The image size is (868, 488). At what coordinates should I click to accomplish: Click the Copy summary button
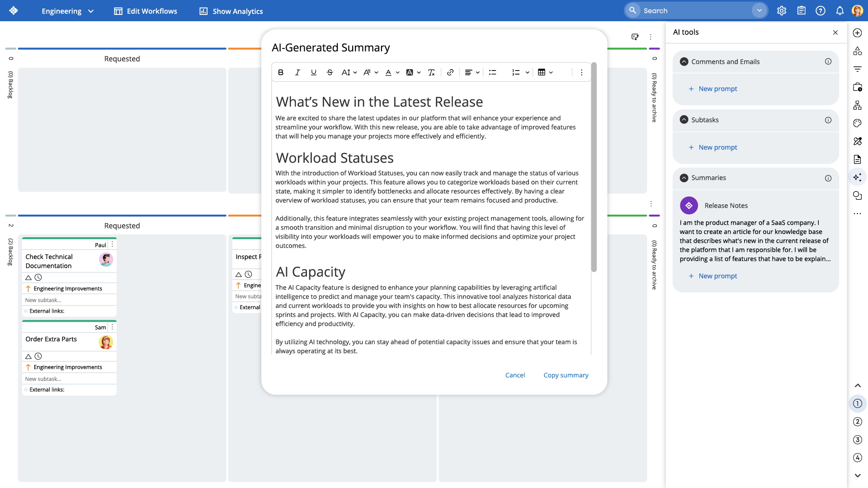click(x=566, y=375)
